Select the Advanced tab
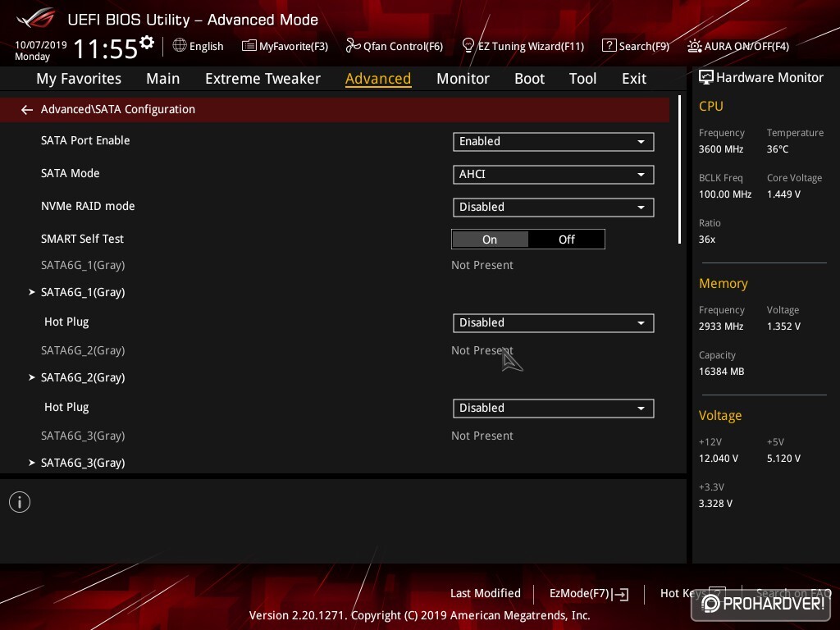Screen dimensions: 840x630 [x=378, y=79]
